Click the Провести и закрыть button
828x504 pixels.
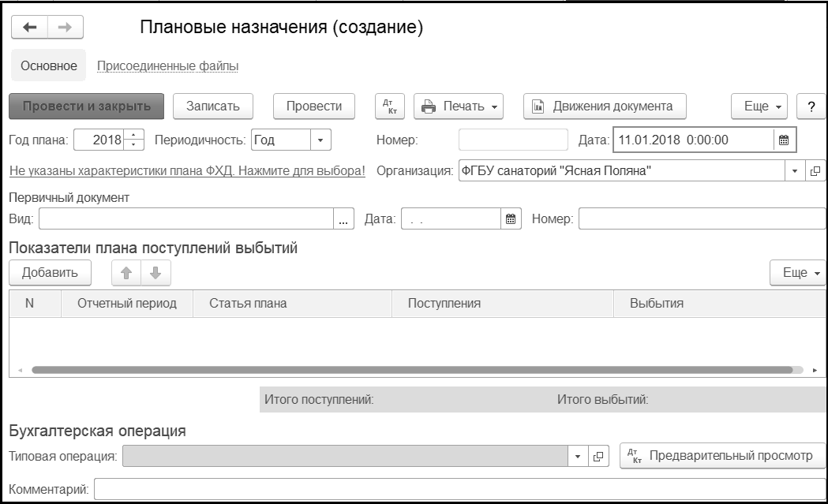[x=86, y=106]
